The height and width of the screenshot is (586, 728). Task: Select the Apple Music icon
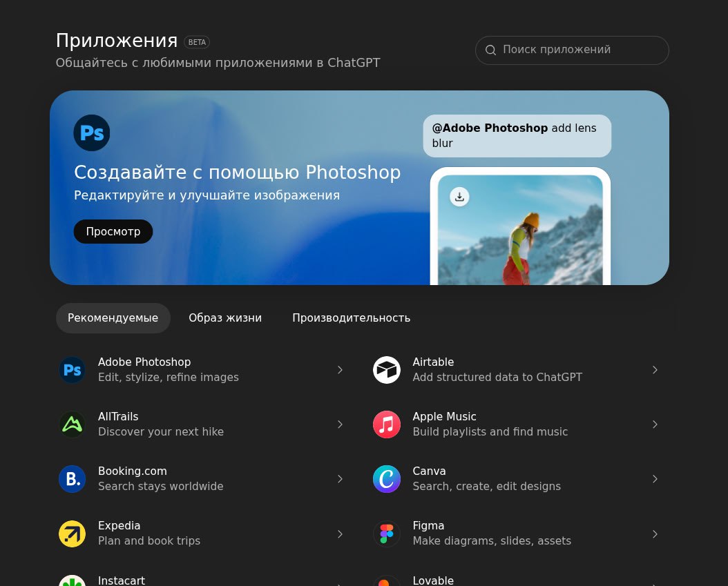point(387,424)
